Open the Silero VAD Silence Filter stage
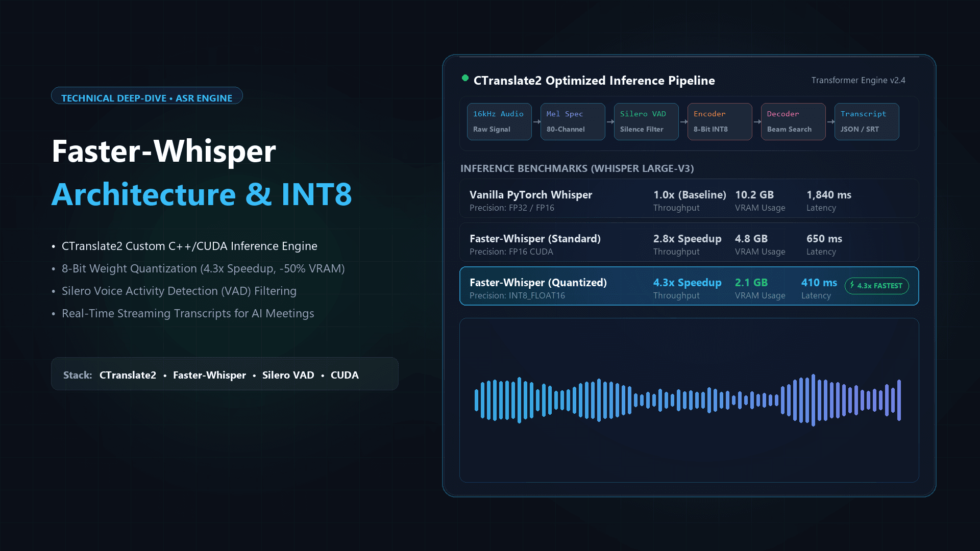980x551 pixels. point(646,121)
